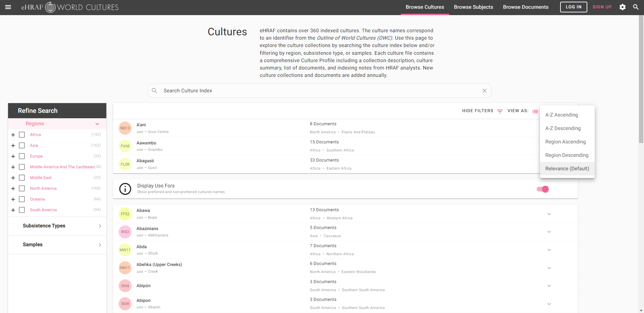The image size is (644, 313).
Task: Open the hamburger navigation menu
Action: tap(8, 7)
